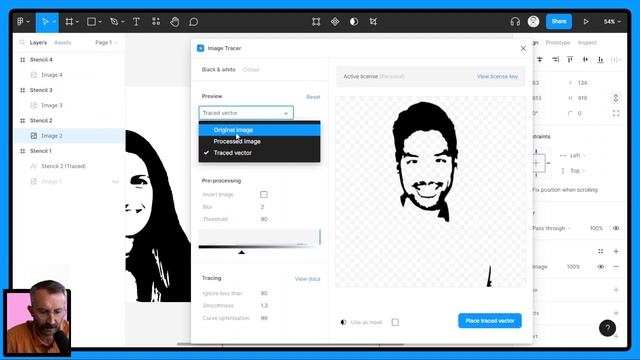This screenshot has width=640, height=360.
Task: Click the threshold slider triangle handle
Action: coord(242,252)
